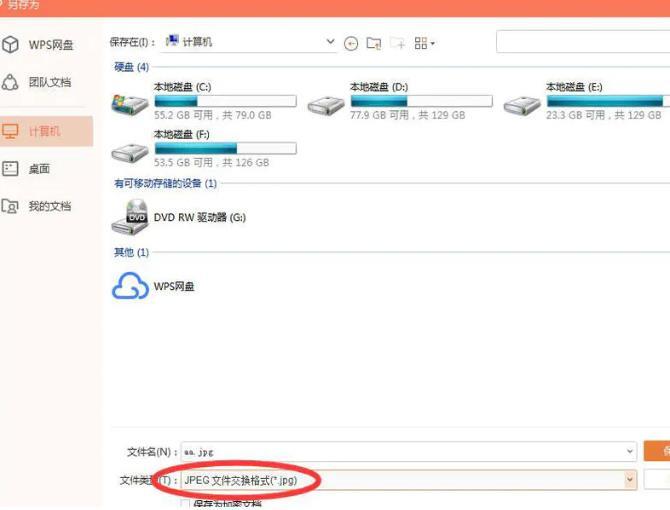Viewport: 670px width, 510px height.
Task: Click text 55.2 GB 可用, 共 79.0 GB
Action: [213, 115]
